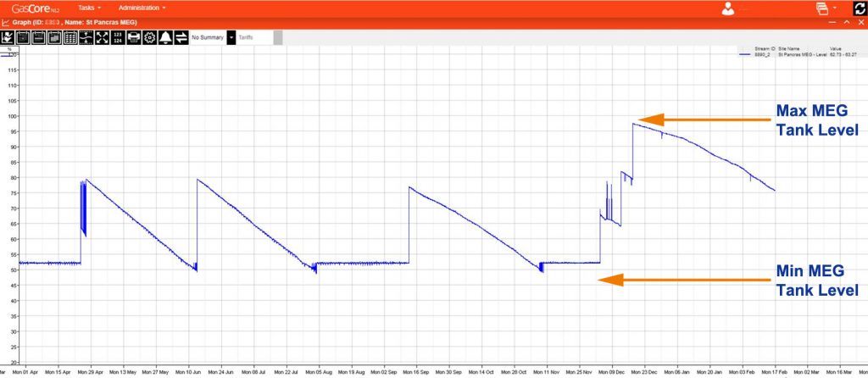Click the user profile icon
This screenshot has height=378, width=868.
pos(728,8)
